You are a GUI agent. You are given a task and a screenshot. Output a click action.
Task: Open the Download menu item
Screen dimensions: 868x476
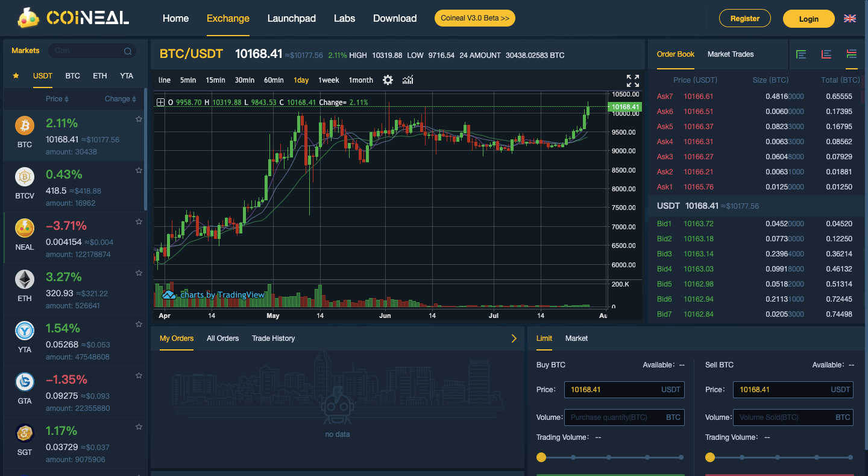tap(395, 18)
